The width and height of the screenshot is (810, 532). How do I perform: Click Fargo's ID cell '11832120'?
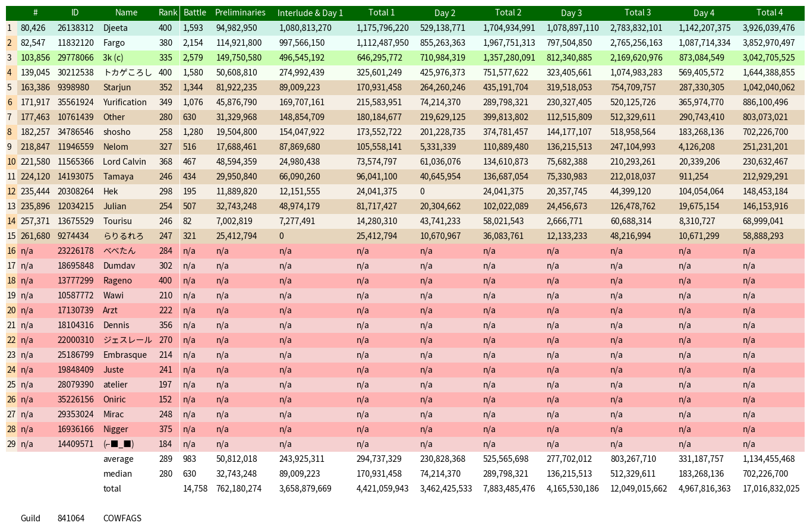[75, 43]
